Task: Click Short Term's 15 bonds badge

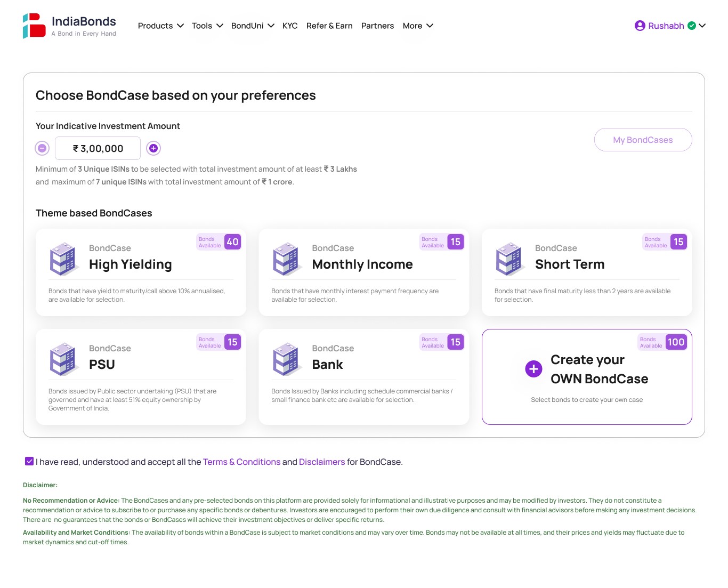Action: click(x=665, y=242)
